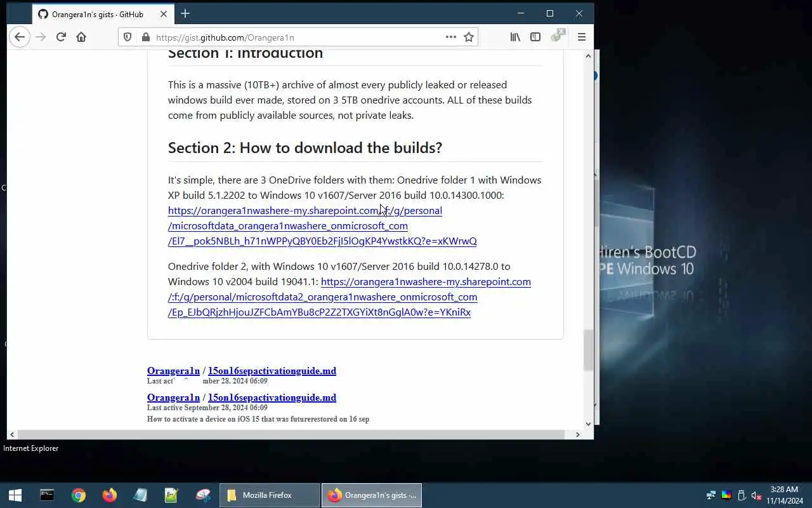Click the colorful display tray icon

point(726,495)
